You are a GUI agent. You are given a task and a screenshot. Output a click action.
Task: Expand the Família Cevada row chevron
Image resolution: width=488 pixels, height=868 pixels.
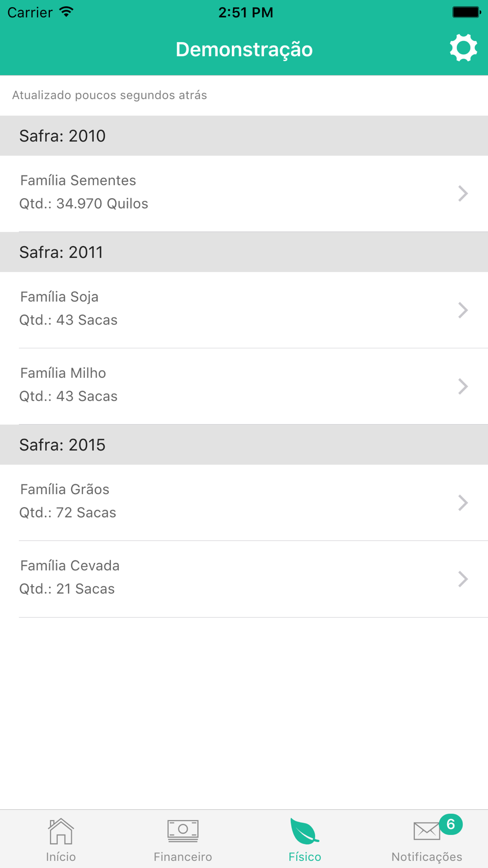coord(463,579)
